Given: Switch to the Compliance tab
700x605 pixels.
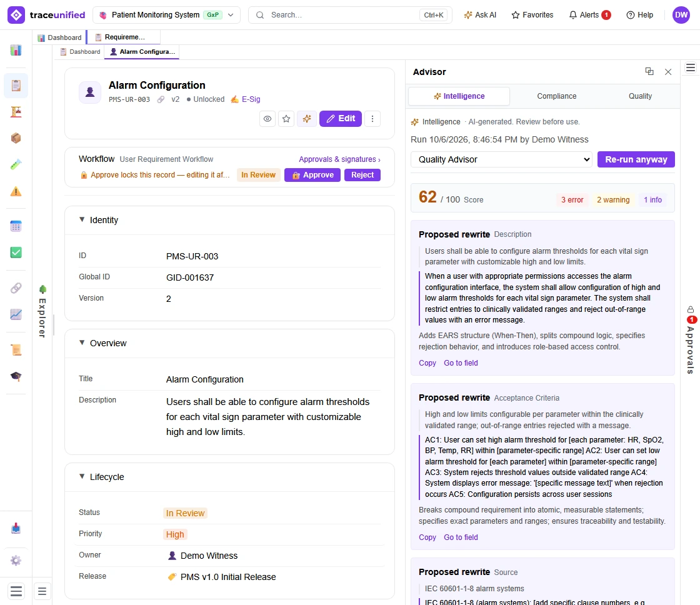Looking at the screenshot, I should point(557,96).
